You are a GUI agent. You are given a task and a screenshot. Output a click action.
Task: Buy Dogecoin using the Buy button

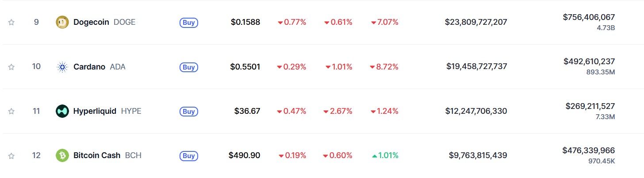click(x=189, y=23)
